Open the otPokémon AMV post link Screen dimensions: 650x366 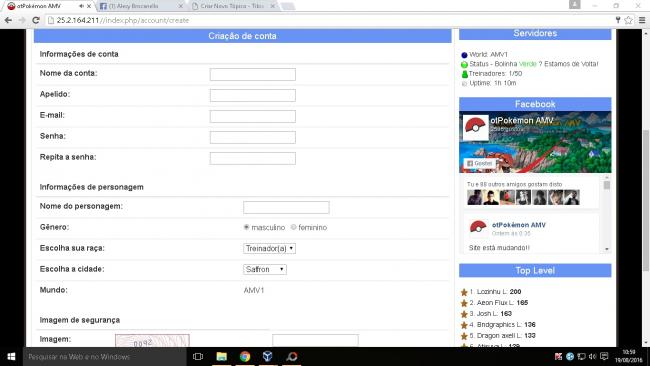point(519,225)
